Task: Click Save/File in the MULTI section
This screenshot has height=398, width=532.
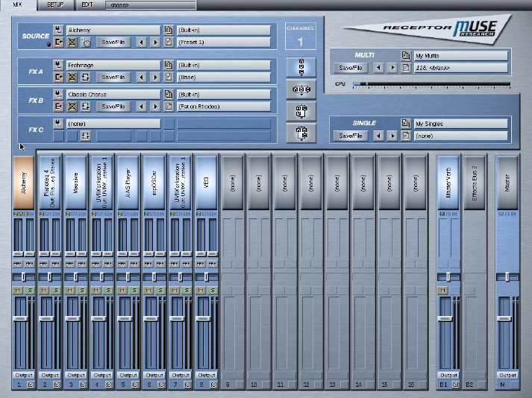Action: pyautogui.click(x=351, y=68)
